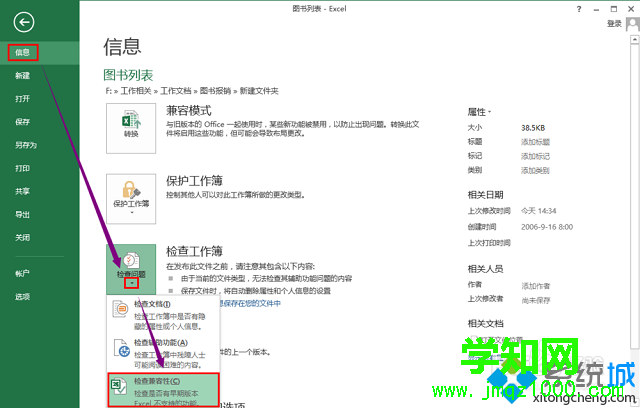Select 导出 in the sidebar
640x408 pixels.
point(23,215)
